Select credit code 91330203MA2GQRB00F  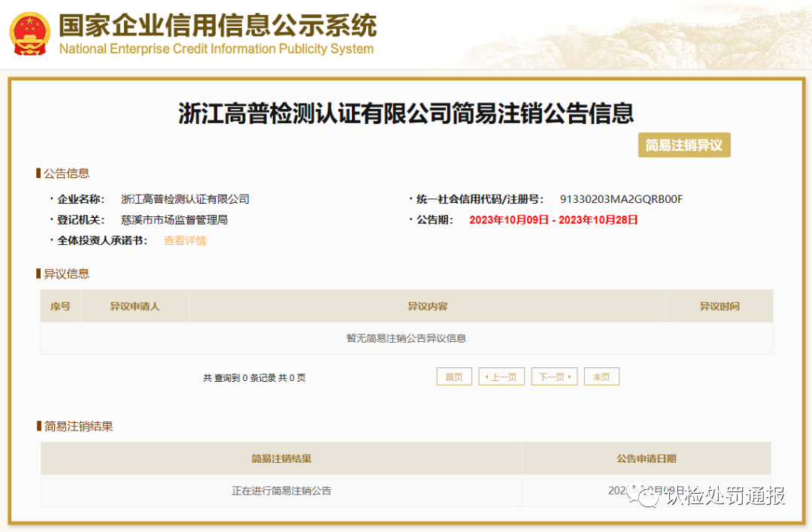click(622, 199)
